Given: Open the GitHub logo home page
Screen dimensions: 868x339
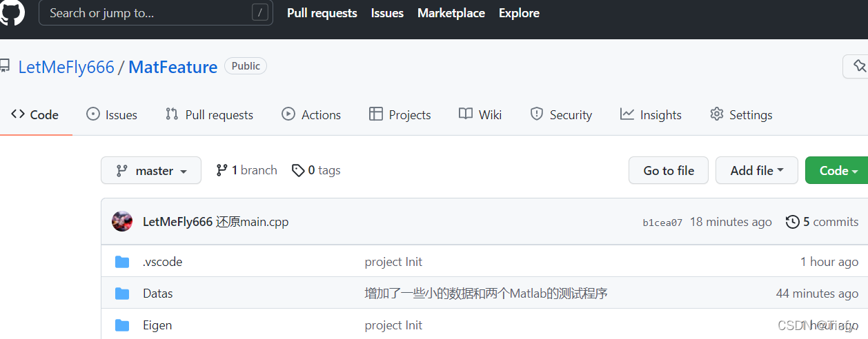Looking at the screenshot, I should [x=11, y=13].
